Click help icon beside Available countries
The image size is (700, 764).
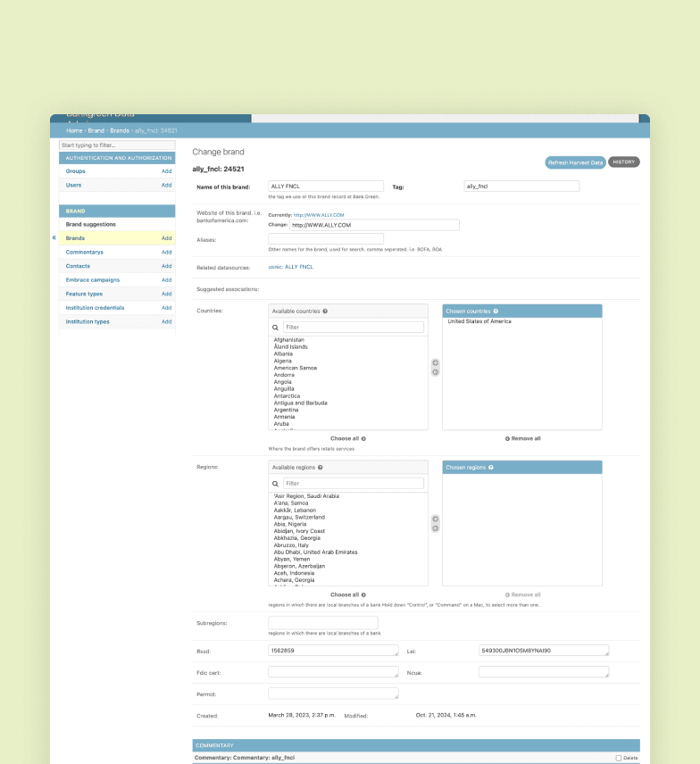(x=325, y=311)
